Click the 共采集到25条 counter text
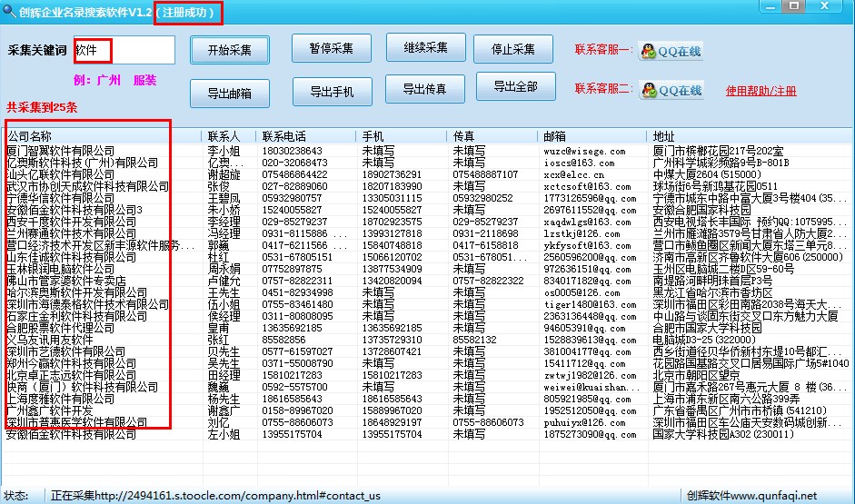The height and width of the screenshot is (504, 855). pyautogui.click(x=42, y=107)
